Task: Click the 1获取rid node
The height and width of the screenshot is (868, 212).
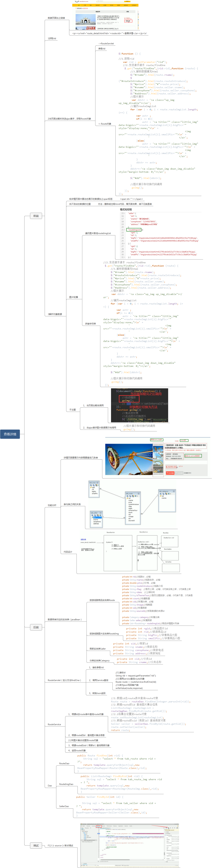Action: click(52, 38)
